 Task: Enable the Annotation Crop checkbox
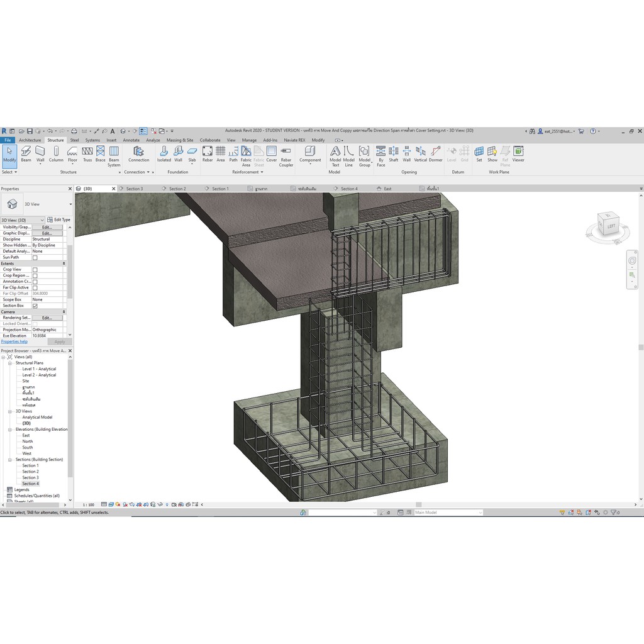tap(35, 282)
